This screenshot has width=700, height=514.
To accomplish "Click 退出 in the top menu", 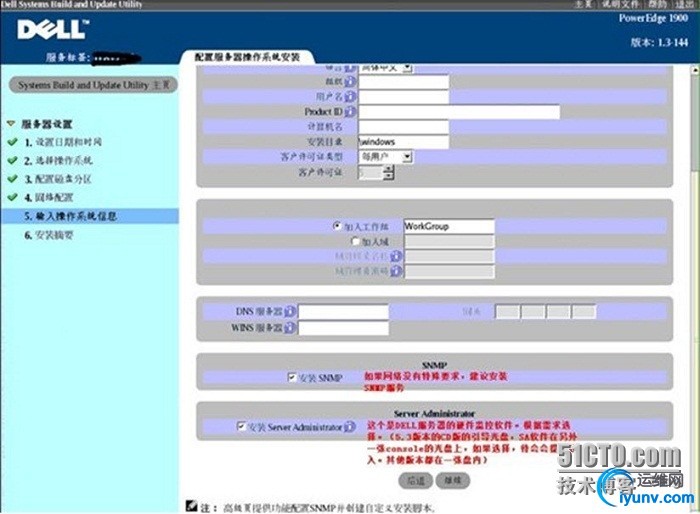I will [685, 4].
